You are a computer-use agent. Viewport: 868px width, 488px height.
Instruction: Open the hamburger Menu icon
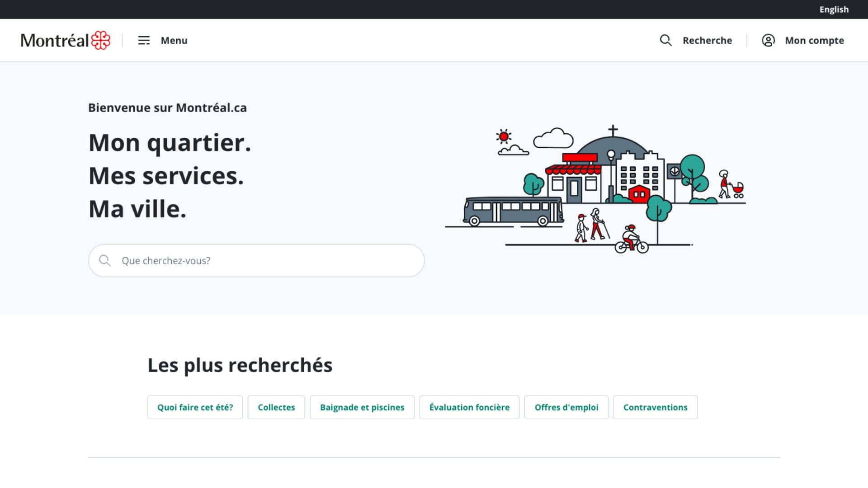tap(144, 40)
